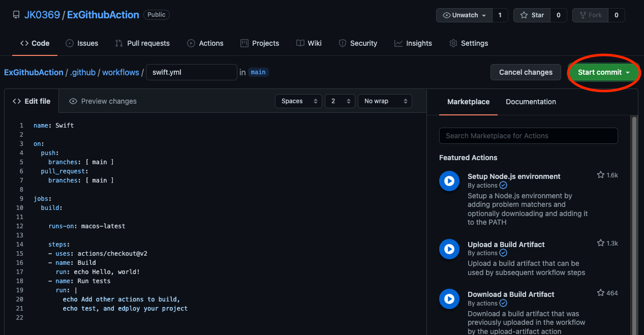
Task: Open the Actions tab
Action: click(x=205, y=43)
